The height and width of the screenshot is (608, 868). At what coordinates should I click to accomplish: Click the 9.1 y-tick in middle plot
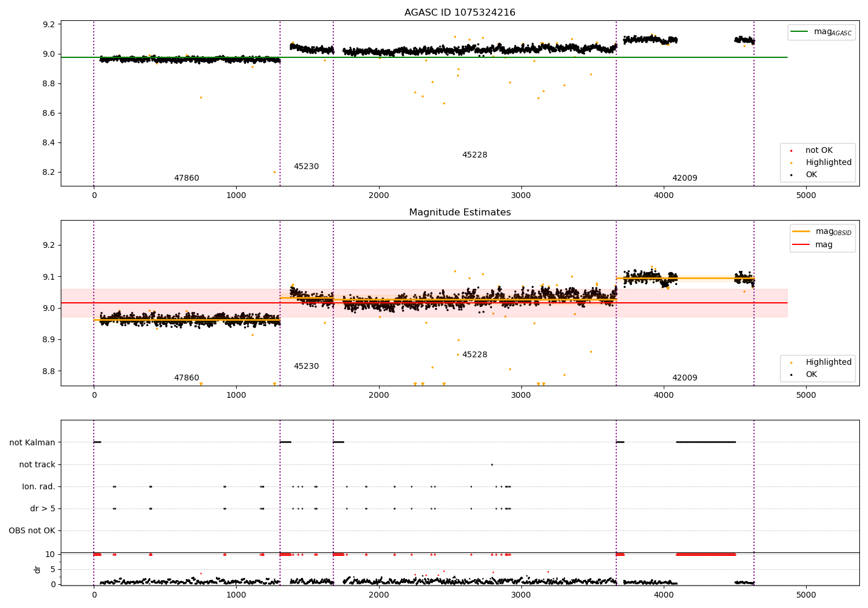(x=49, y=277)
